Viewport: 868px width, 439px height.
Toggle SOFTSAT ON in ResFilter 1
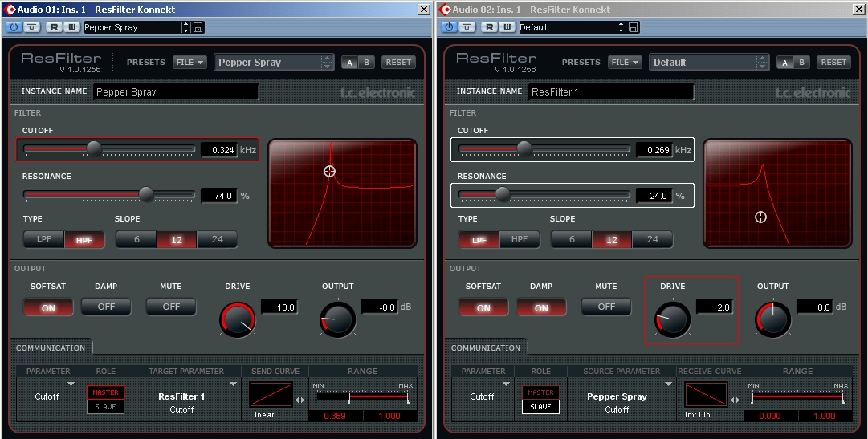click(483, 307)
